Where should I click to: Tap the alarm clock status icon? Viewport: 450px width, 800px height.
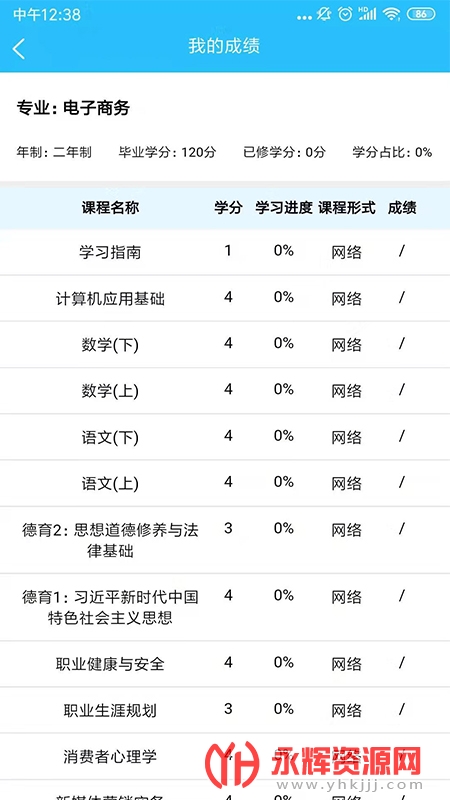tap(345, 14)
